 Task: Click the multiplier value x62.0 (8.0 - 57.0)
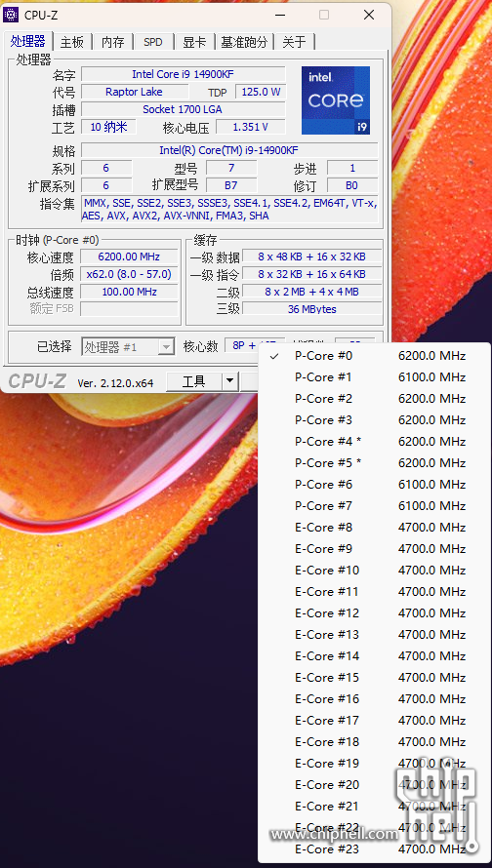[129, 275]
